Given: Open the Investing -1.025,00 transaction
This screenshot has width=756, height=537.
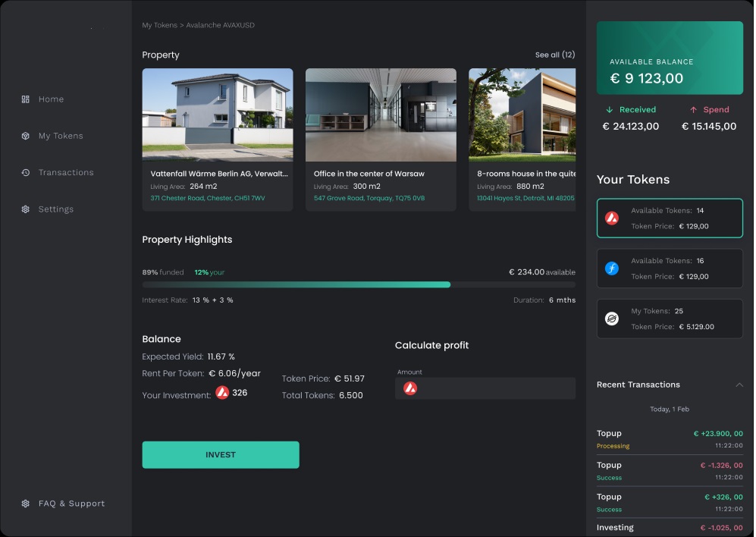Looking at the screenshot, I should coord(670,528).
